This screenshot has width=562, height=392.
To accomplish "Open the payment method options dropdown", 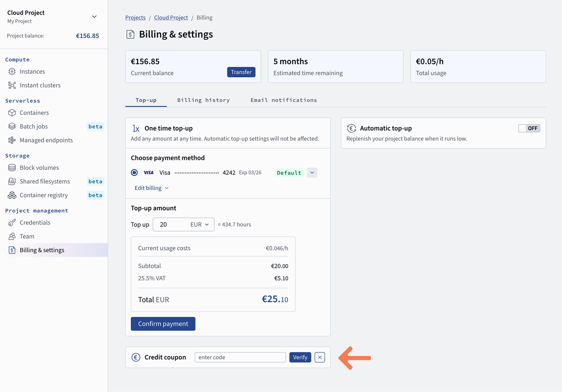I will coord(312,173).
